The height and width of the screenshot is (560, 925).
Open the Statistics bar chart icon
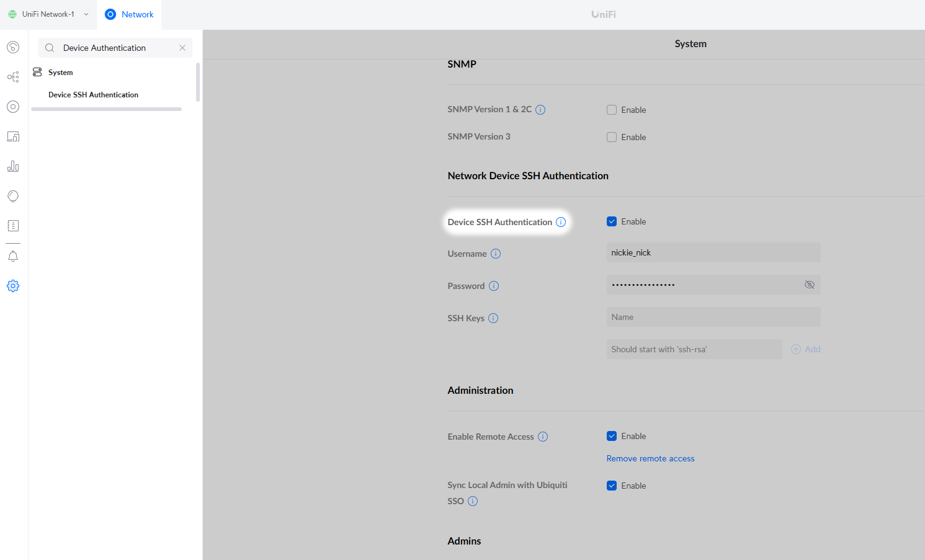(13, 166)
